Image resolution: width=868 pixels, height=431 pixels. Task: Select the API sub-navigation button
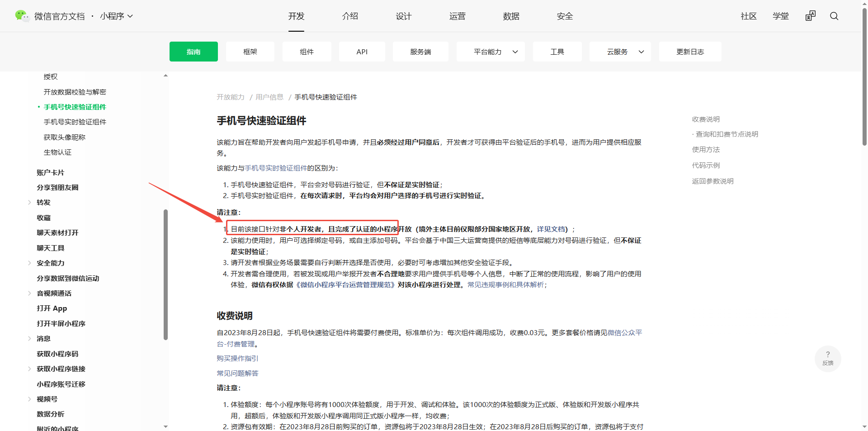click(362, 52)
